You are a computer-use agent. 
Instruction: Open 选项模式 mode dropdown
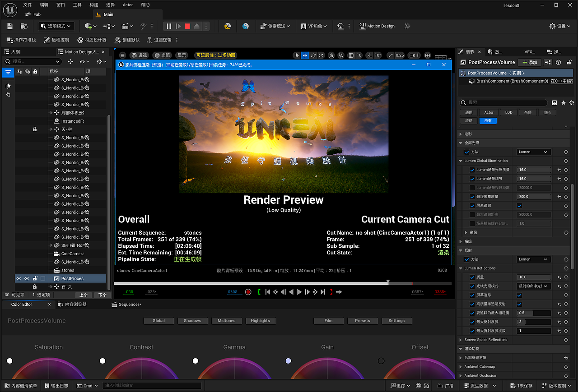(x=57, y=26)
